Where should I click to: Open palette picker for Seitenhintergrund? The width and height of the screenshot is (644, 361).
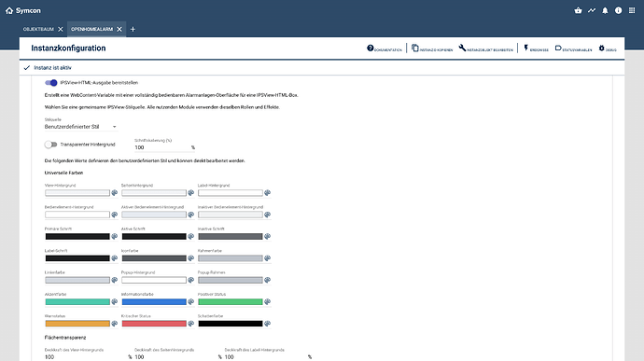point(191,193)
